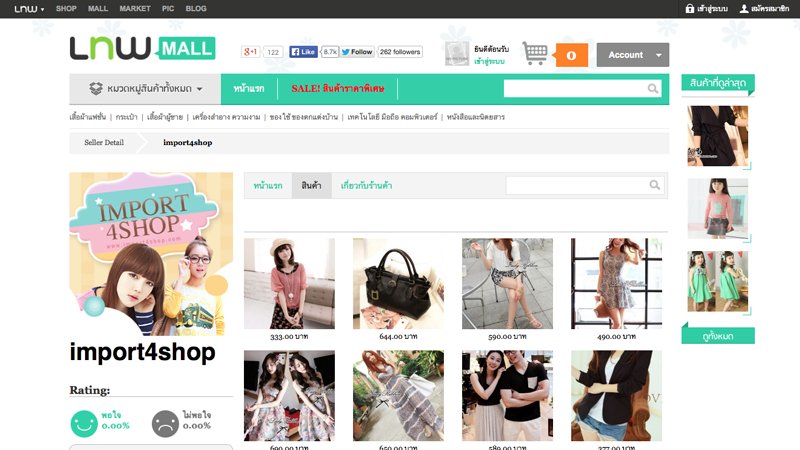Open the 644.00 baht black handbag product
The image size is (800, 450).
click(398, 283)
